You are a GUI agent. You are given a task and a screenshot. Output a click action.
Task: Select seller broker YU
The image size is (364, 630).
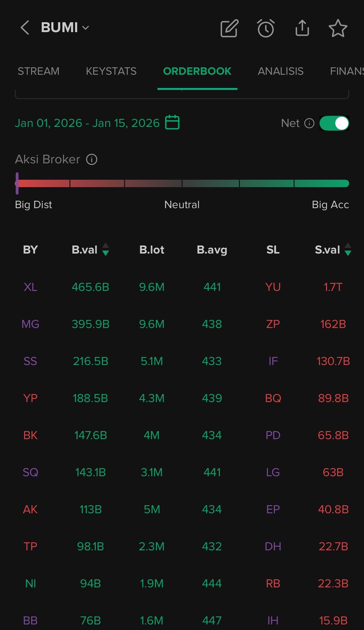click(273, 287)
